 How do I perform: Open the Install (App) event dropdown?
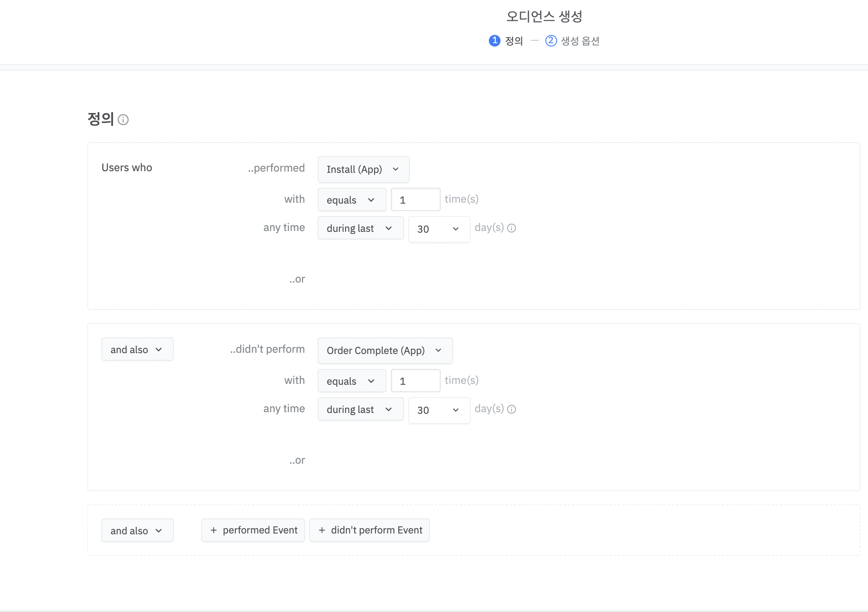363,170
